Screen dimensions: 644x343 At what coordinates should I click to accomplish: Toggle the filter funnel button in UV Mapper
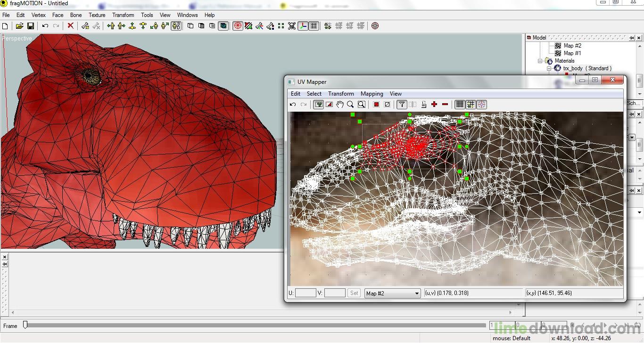(402, 105)
